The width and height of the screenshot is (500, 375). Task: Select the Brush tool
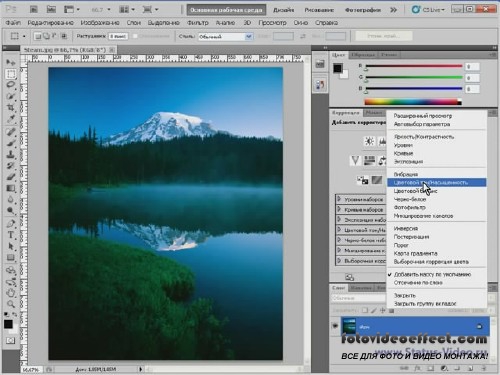[x=11, y=143]
